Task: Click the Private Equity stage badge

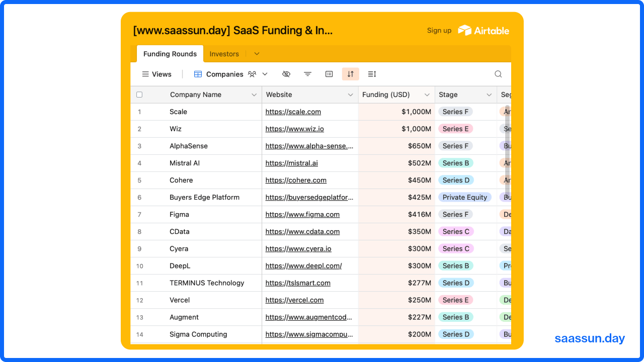Action: [x=465, y=197]
